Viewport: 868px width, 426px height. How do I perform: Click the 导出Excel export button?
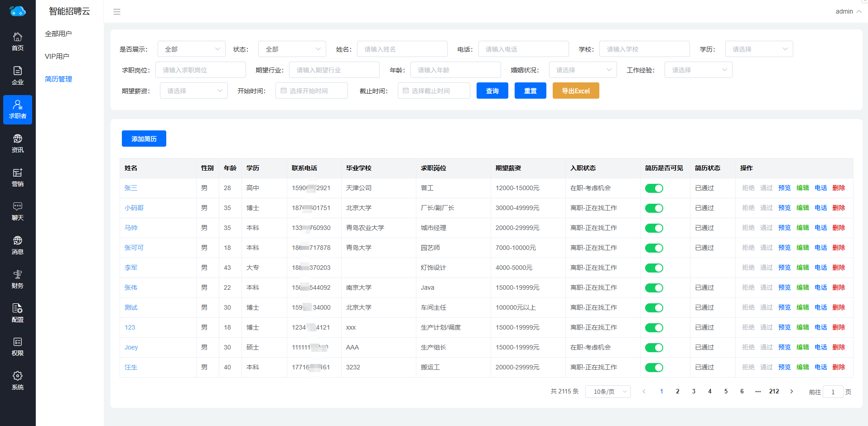(576, 91)
